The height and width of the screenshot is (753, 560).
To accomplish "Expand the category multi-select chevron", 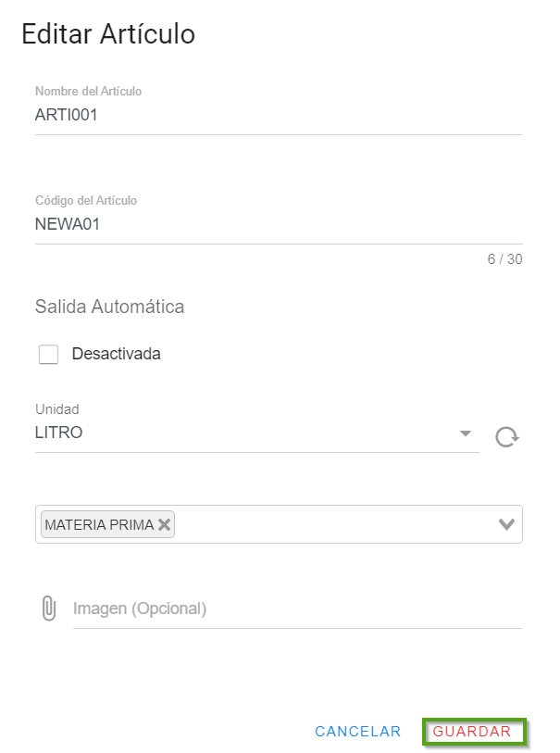I will [506, 524].
